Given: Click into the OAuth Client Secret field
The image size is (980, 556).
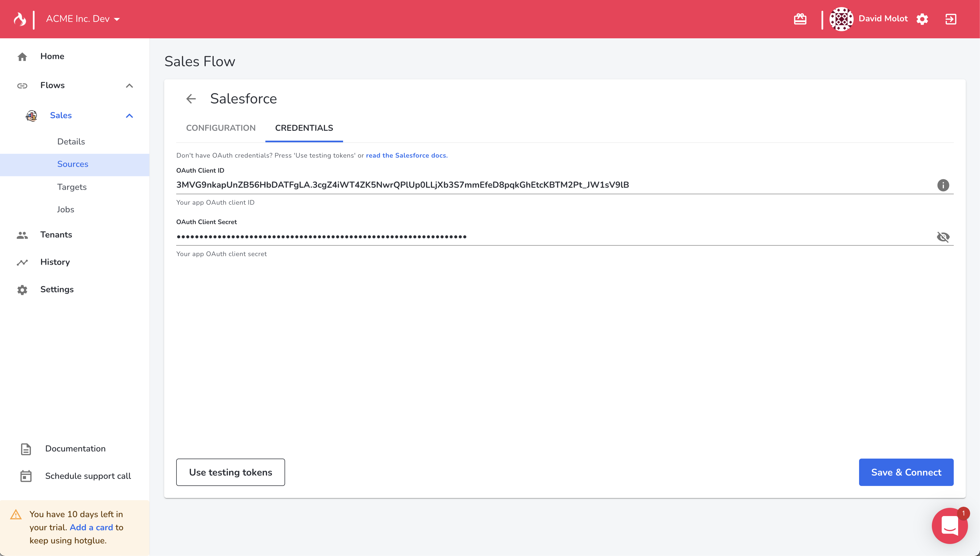Looking at the screenshot, I should click(553, 237).
